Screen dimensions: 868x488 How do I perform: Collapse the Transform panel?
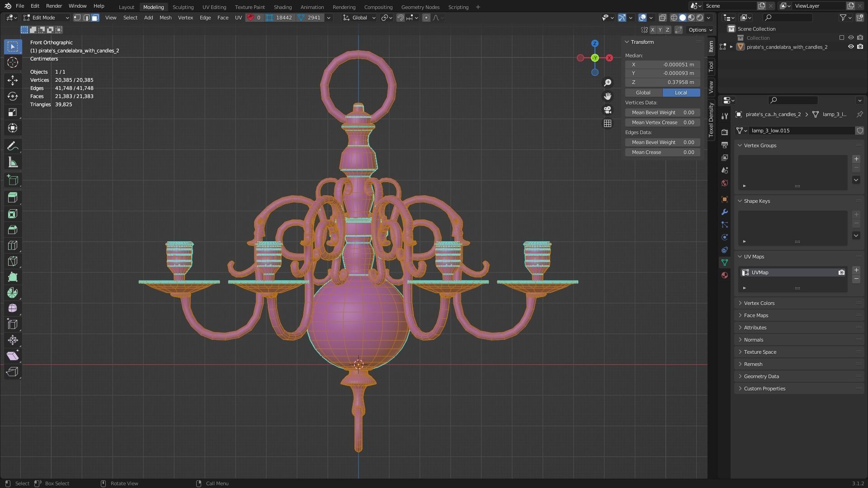(x=627, y=42)
